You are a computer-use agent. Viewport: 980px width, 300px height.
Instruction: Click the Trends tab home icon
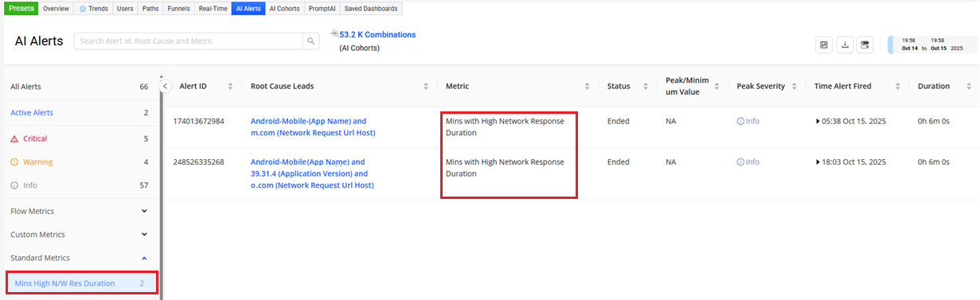pyautogui.click(x=84, y=9)
